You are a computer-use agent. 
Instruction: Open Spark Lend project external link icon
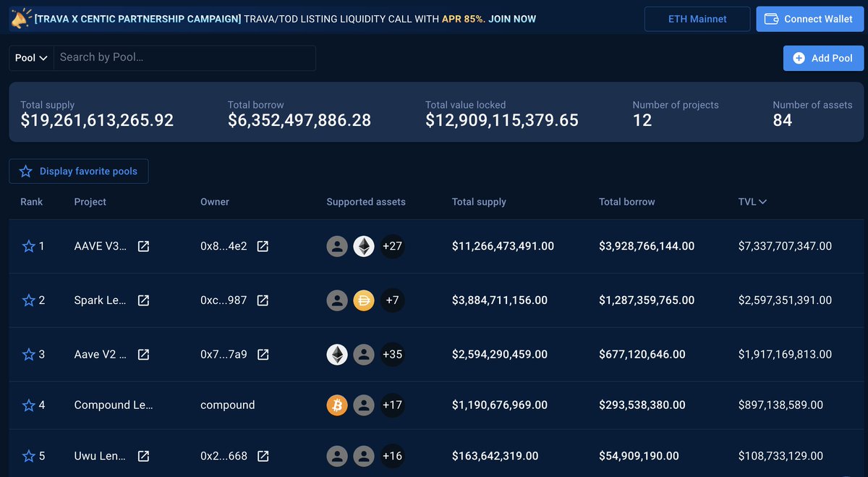click(143, 300)
